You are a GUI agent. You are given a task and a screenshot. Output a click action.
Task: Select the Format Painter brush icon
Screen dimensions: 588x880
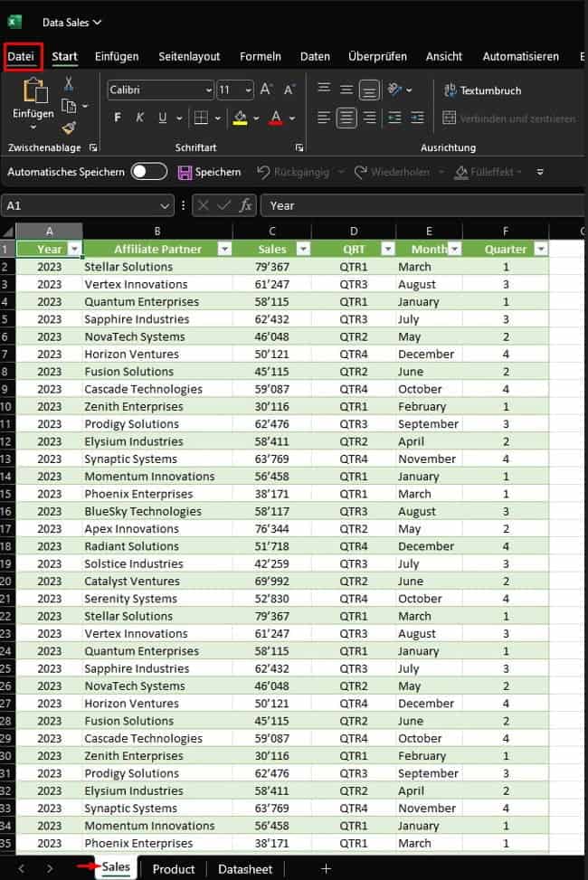[x=69, y=128]
